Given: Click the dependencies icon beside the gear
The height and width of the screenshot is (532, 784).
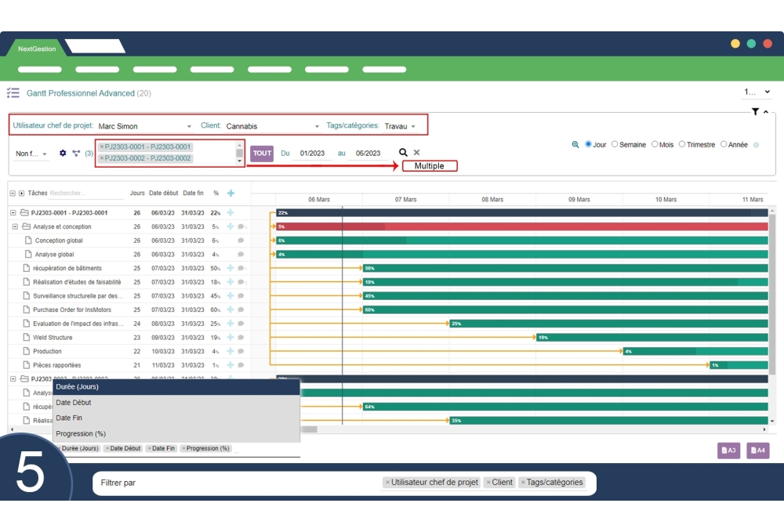Looking at the screenshot, I should (76, 151).
